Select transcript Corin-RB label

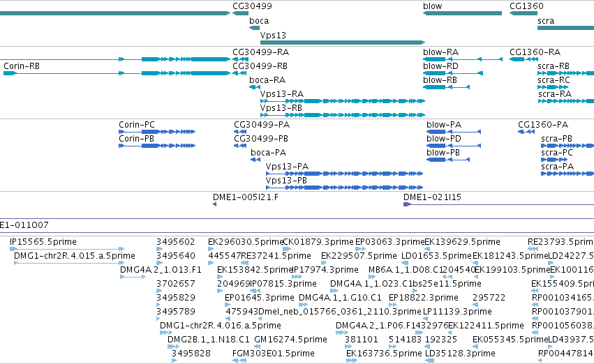pyautogui.click(x=22, y=66)
